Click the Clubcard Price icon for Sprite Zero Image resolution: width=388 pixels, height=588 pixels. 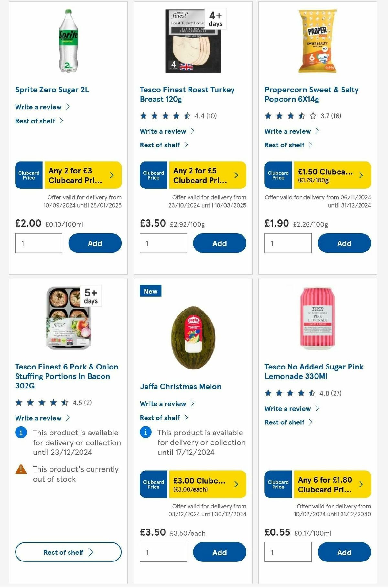28,175
